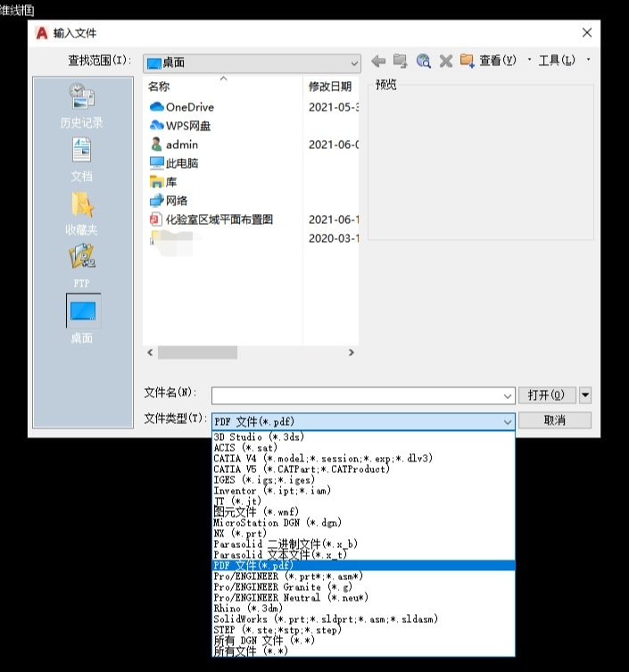Click the file list horizontal scrollbar thumb

(197, 353)
